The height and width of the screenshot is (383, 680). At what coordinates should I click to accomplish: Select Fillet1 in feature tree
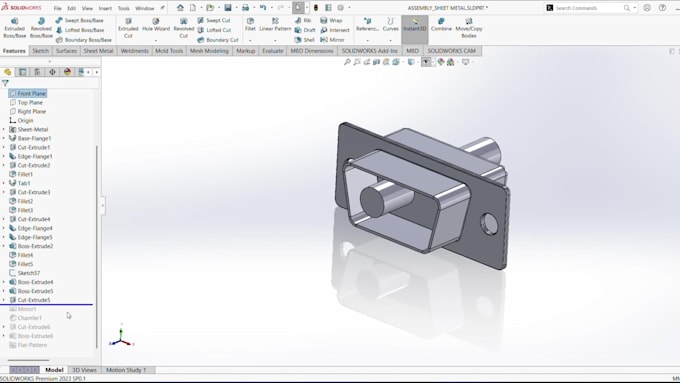[x=21, y=174]
